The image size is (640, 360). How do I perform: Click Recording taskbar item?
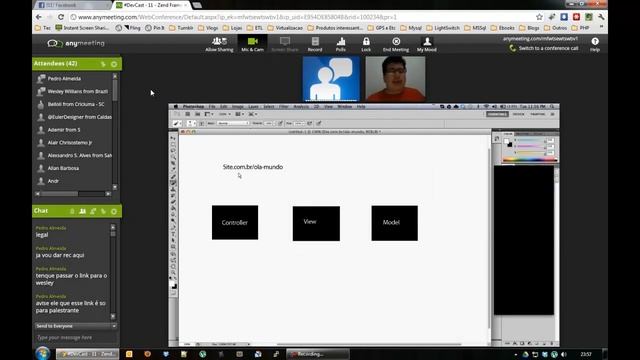coord(318,354)
